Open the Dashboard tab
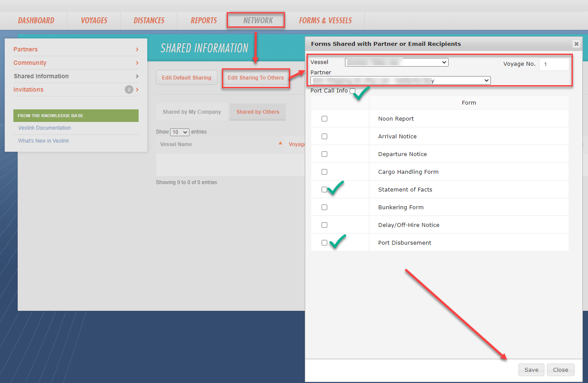 coord(35,20)
